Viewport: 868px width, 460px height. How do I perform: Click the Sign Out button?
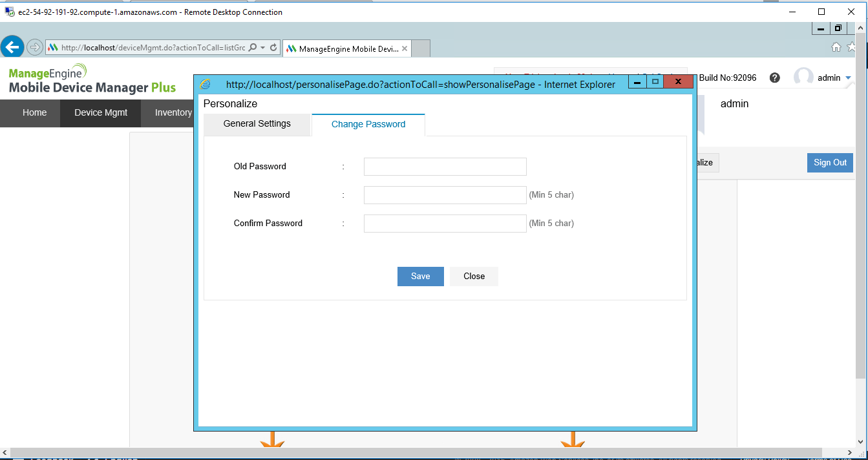click(x=829, y=162)
